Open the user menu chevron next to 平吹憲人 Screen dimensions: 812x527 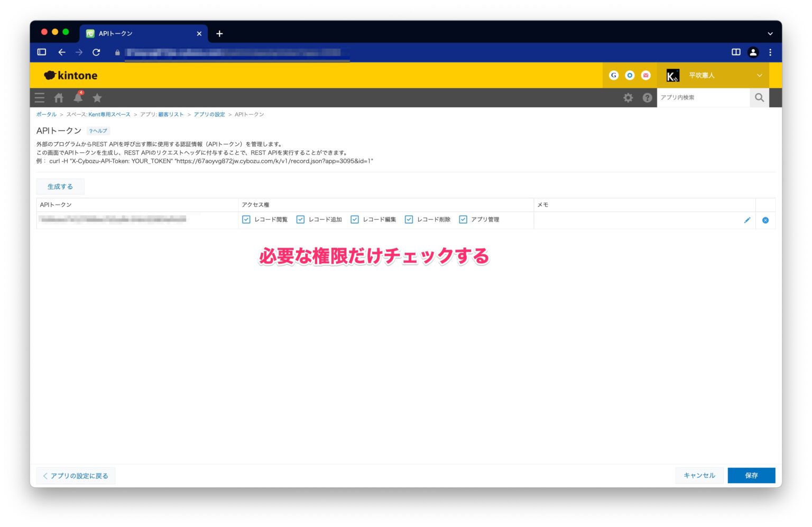pyautogui.click(x=760, y=75)
